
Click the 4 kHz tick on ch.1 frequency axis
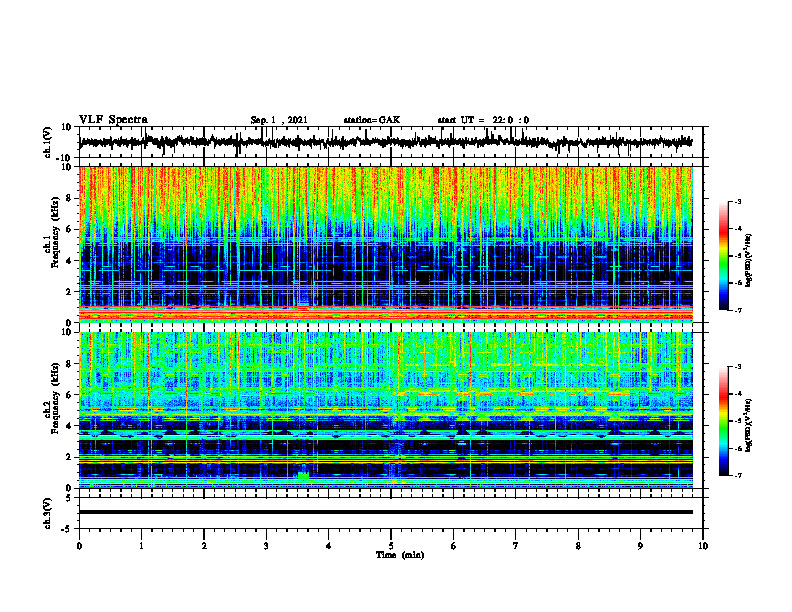point(70,261)
